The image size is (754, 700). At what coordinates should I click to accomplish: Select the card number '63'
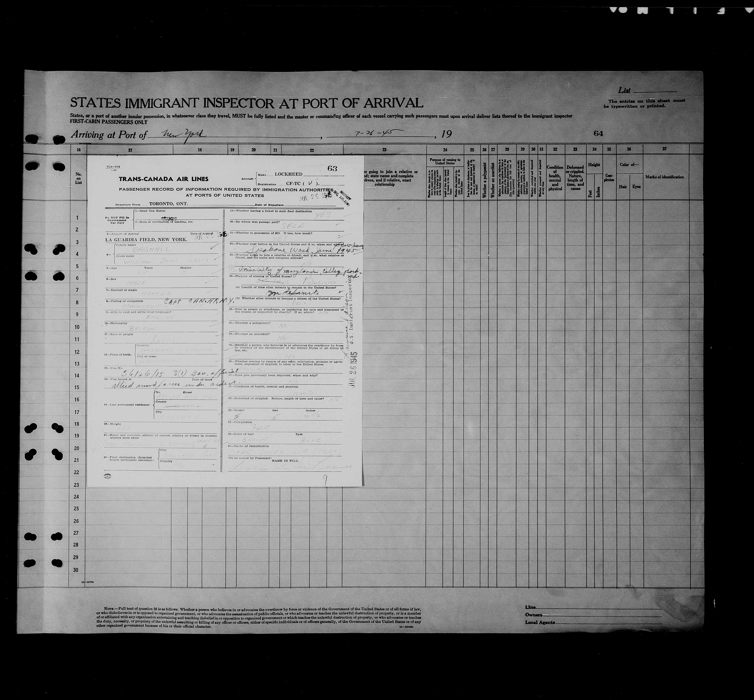click(332, 169)
